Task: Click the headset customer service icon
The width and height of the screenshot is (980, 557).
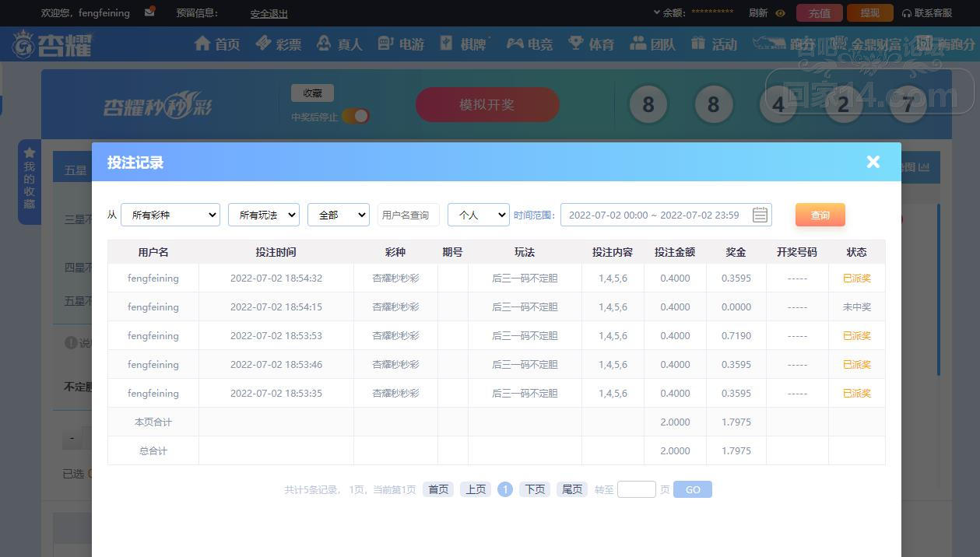Action: point(907,13)
